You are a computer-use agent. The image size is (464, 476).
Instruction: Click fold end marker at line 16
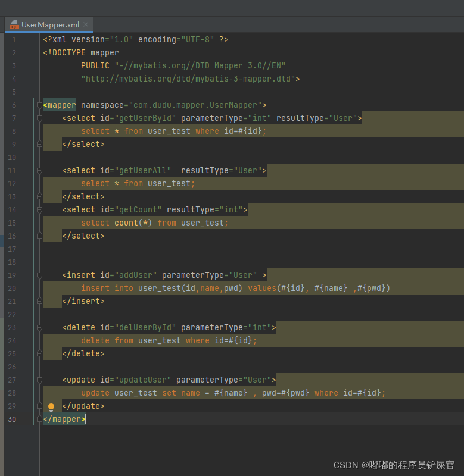click(x=39, y=236)
